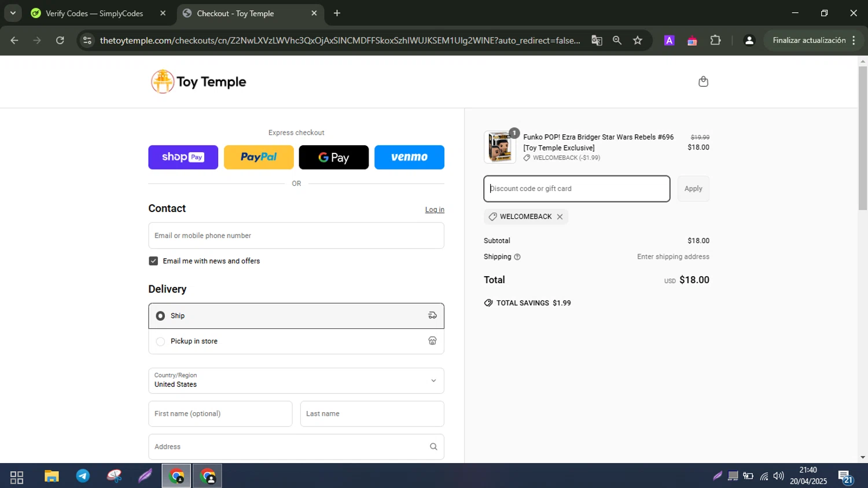The width and height of the screenshot is (868, 488).
Task: Click the address search magnifier icon
Action: pos(433,447)
